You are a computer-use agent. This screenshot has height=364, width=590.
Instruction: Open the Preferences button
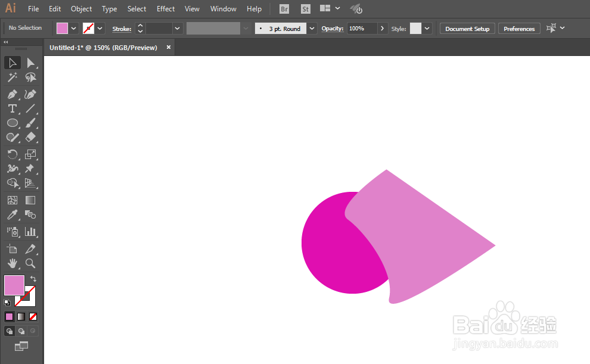pyautogui.click(x=519, y=29)
